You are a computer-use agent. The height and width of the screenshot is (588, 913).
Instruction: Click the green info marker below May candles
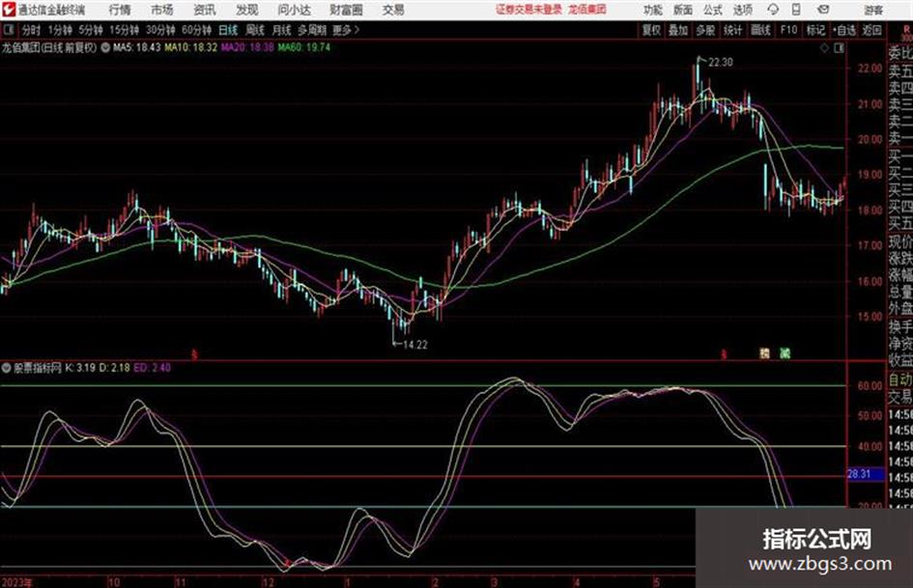[x=785, y=352]
